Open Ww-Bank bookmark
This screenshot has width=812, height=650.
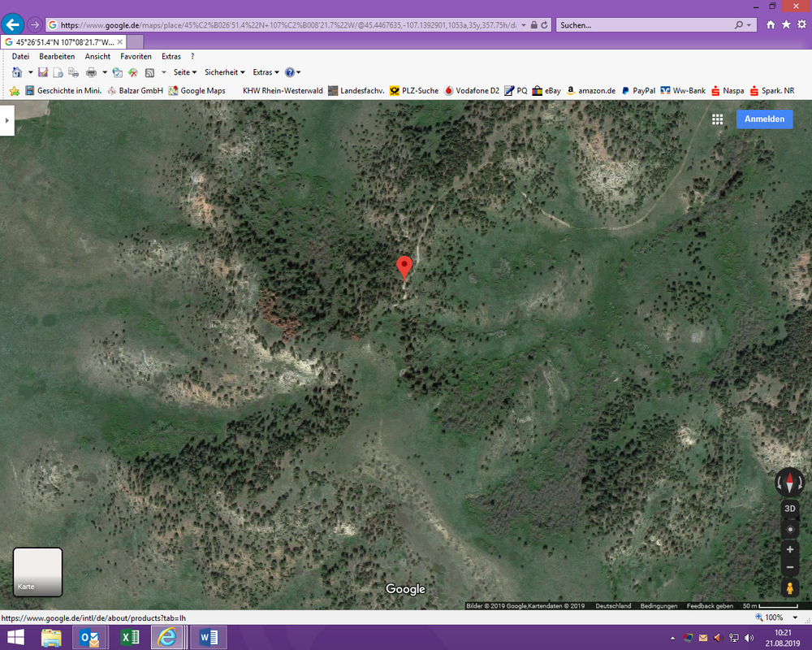pos(683,91)
